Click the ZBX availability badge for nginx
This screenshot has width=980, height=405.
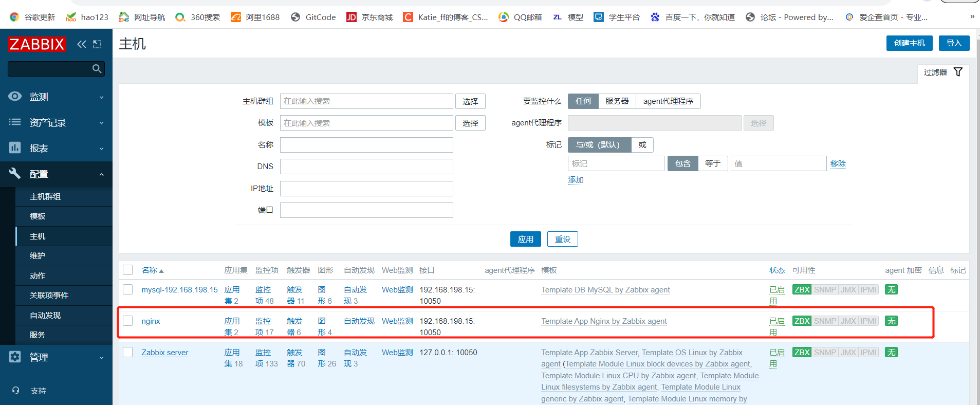pyautogui.click(x=802, y=321)
